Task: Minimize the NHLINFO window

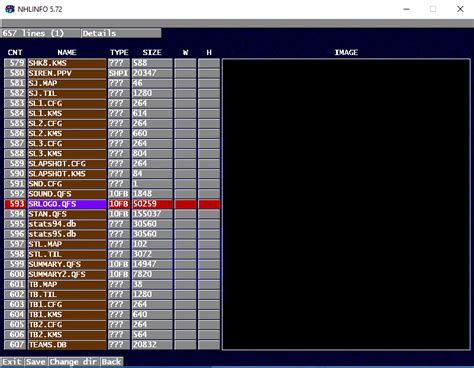Action: 406,9
